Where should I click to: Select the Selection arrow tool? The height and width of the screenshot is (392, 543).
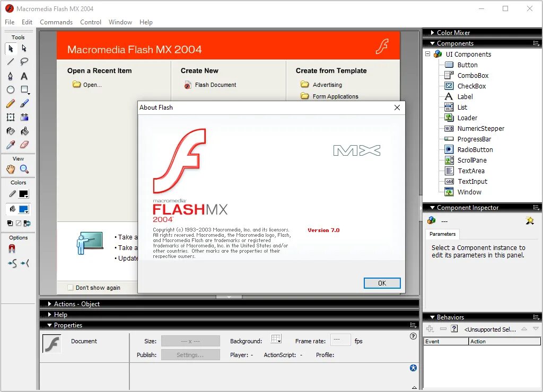coord(11,48)
